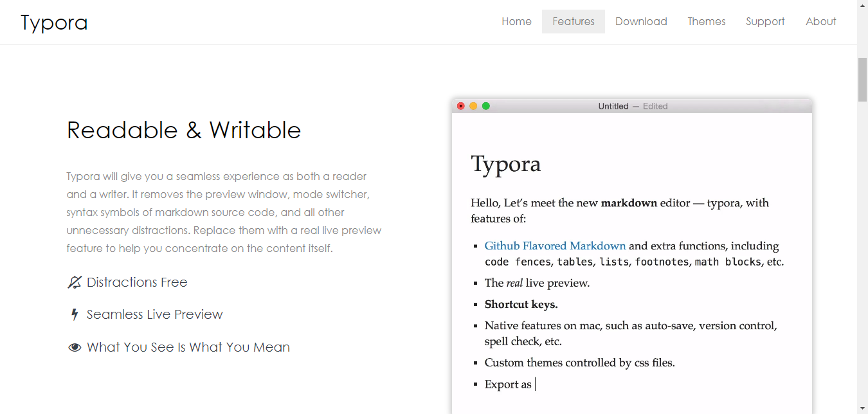
Task: Toggle the Seamless Live Preview feature entry
Action: coord(155,314)
